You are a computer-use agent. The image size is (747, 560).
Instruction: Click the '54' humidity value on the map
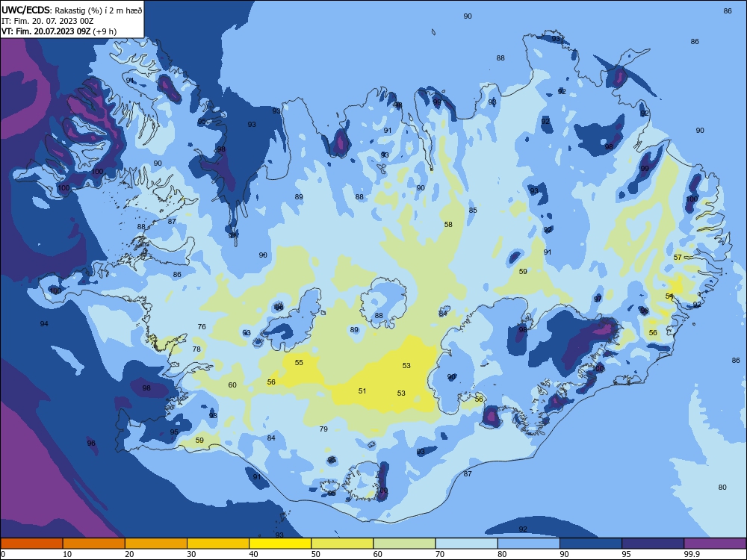[669, 296]
